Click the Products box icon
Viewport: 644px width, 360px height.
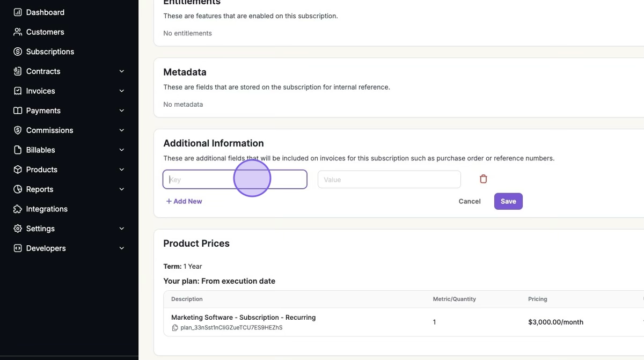(18, 170)
